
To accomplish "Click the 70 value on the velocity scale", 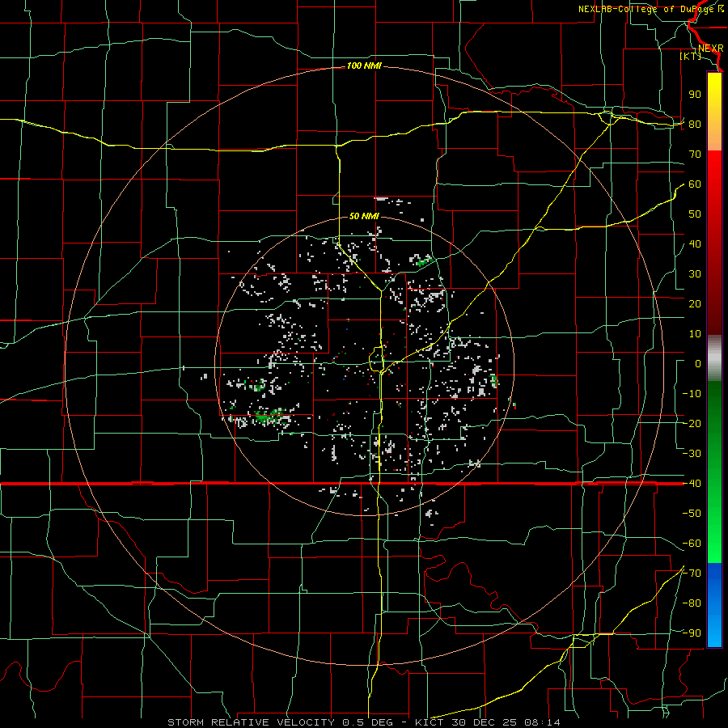I will pyautogui.click(x=695, y=154).
